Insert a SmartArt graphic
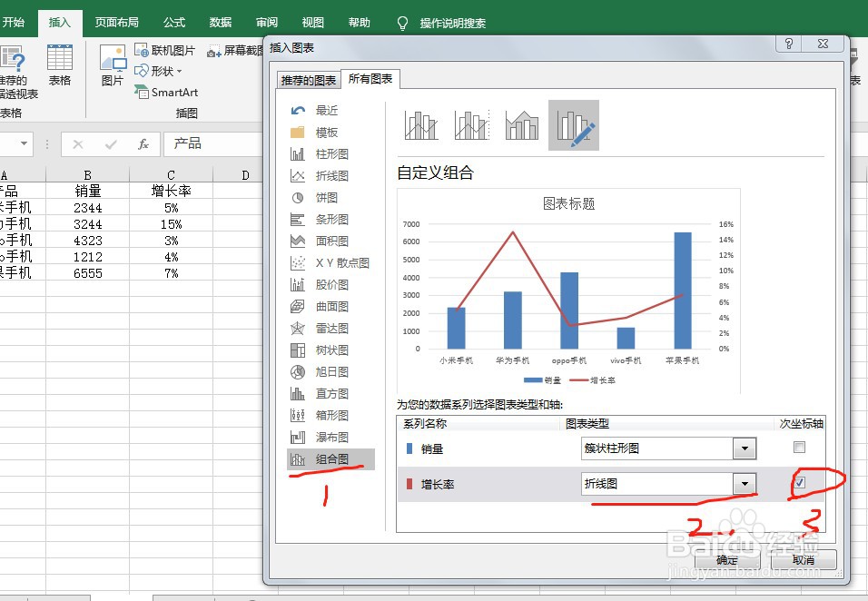This screenshot has width=868, height=601. [166, 92]
